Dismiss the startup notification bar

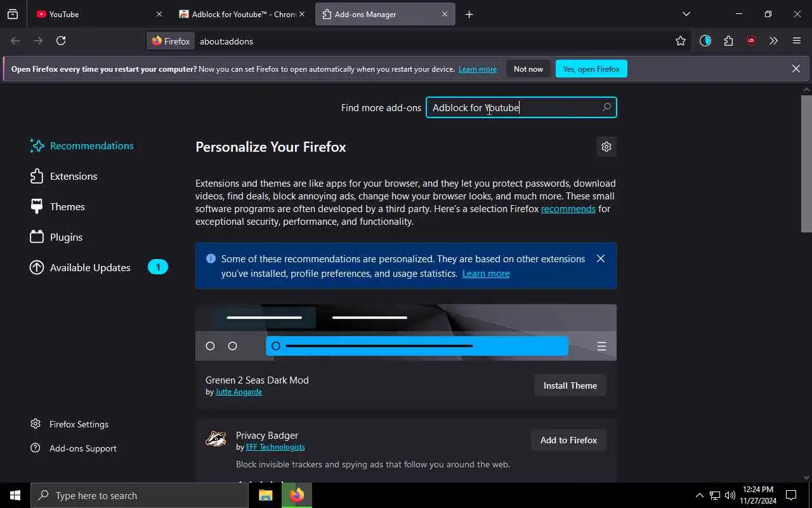coord(796,69)
